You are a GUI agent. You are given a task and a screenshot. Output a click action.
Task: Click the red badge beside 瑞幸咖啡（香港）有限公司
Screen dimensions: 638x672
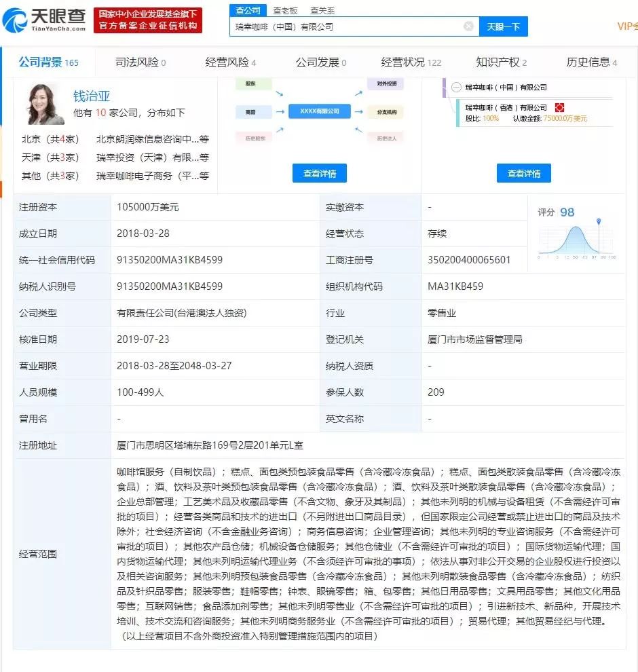560,107
